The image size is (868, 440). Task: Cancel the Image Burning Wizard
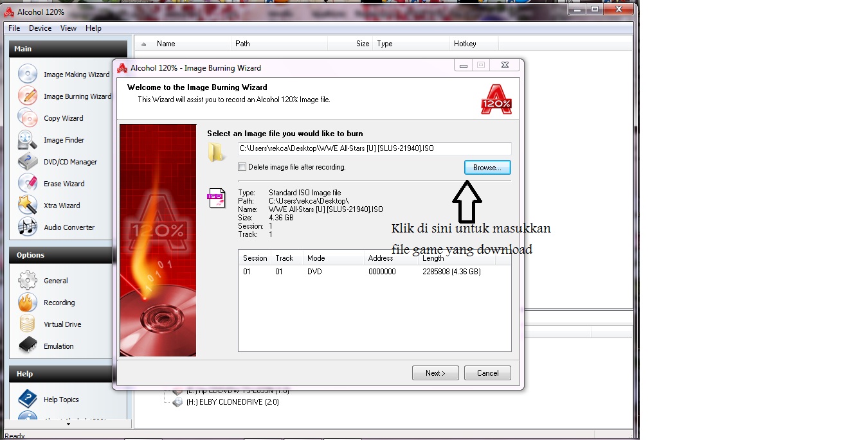click(x=487, y=373)
